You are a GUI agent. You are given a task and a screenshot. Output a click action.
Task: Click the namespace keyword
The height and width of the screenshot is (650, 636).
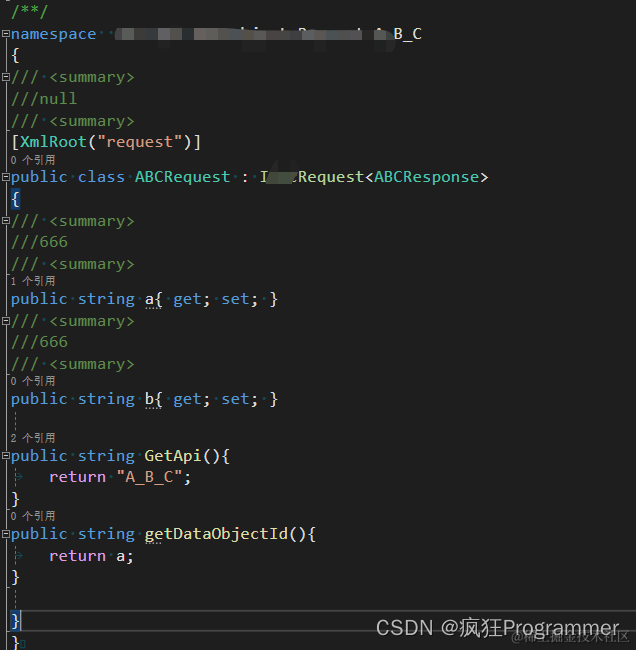pos(53,34)
